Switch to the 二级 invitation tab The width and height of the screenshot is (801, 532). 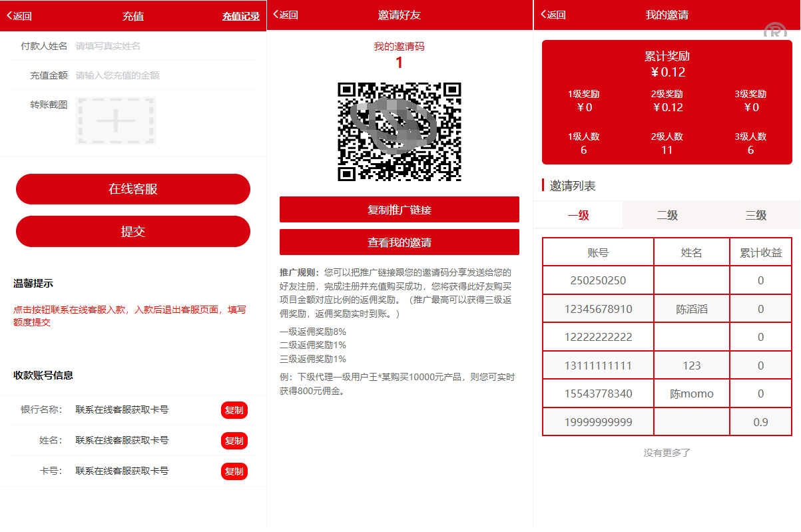667,215
